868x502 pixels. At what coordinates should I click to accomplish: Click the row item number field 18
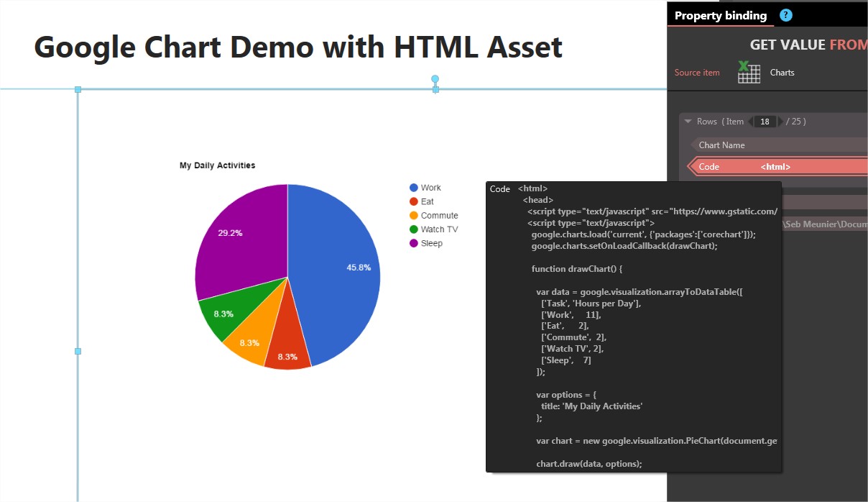(765, 122)
